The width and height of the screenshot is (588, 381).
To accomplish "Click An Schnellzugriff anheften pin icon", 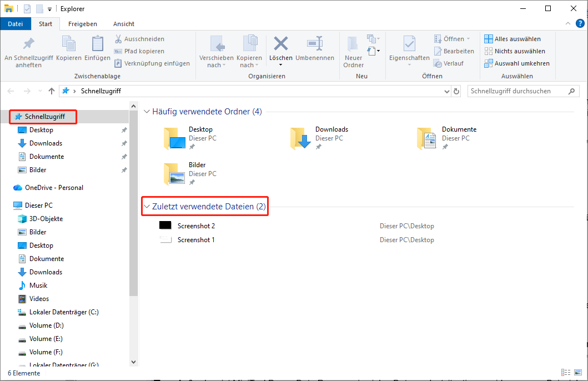I will click(28, 44).
